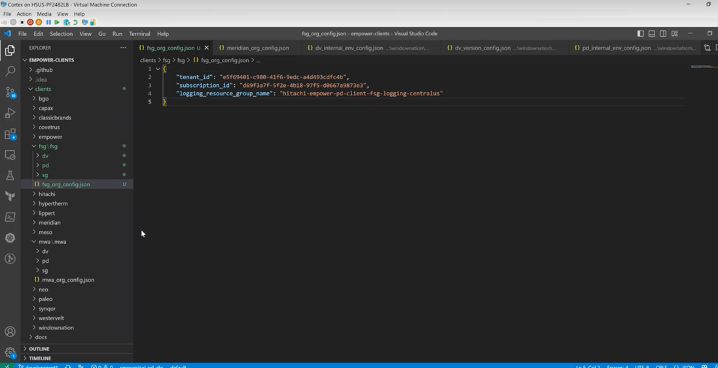Open the Search view icon
Screen dimensions: 718x368
pos(10,71)
